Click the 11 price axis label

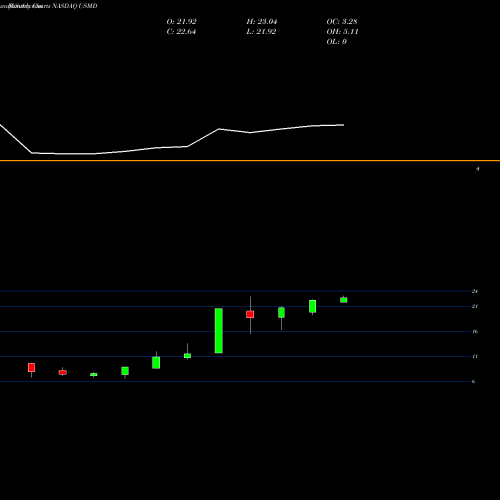(475, 356)
